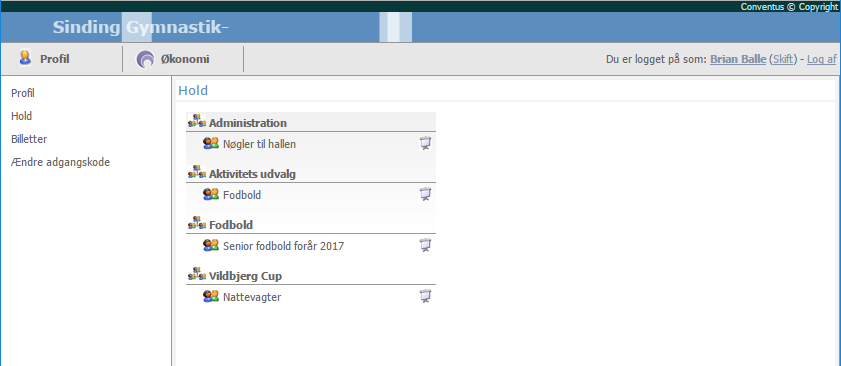The height and width of the screenshot is (366, 841).
Task: Click the Brian Balle user link
Action: 738,59
